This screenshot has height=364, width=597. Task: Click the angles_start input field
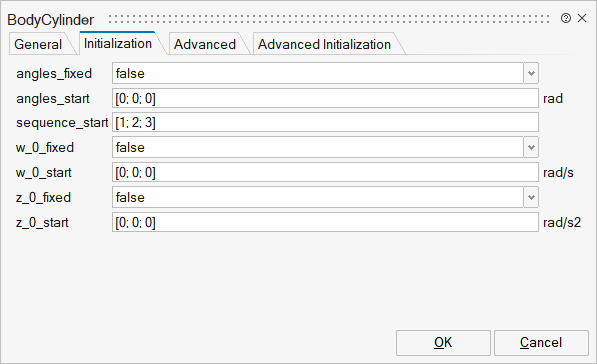pyautogui.click(x=325, y=98)
